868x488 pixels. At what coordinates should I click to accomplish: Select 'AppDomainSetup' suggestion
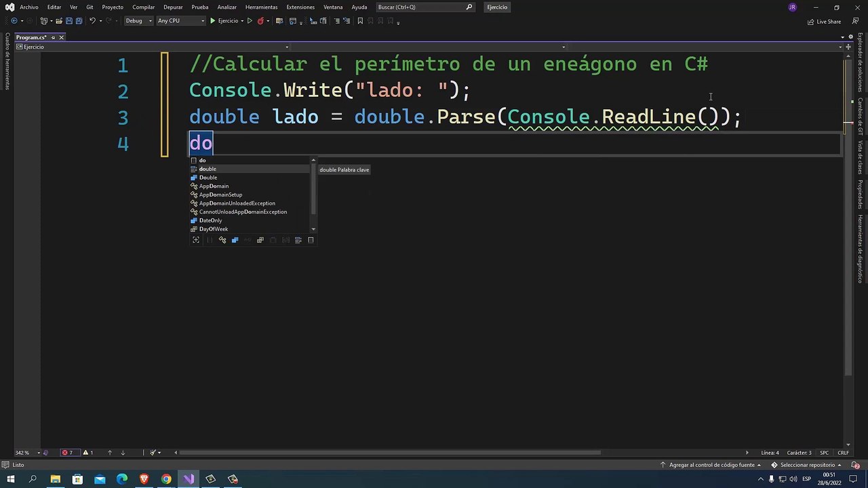pyautogui.click(x=250, y=195)
